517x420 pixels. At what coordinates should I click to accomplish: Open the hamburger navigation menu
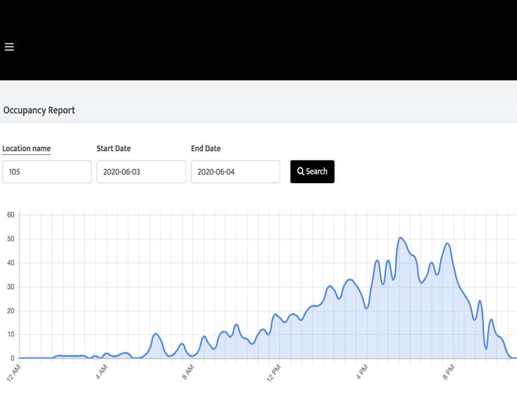pos(9,47)
